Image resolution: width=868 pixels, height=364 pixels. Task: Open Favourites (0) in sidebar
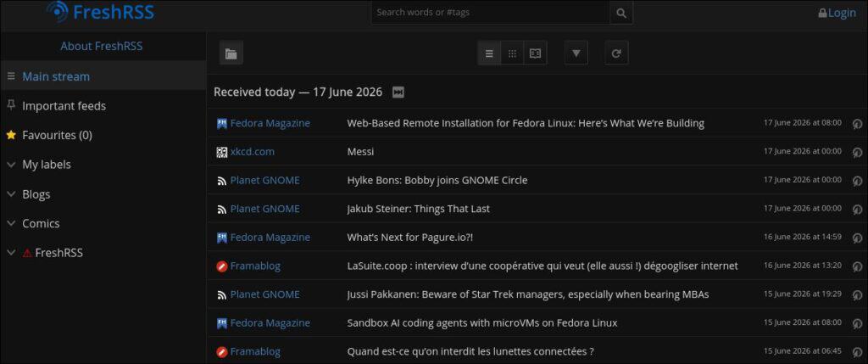[57, 135]
